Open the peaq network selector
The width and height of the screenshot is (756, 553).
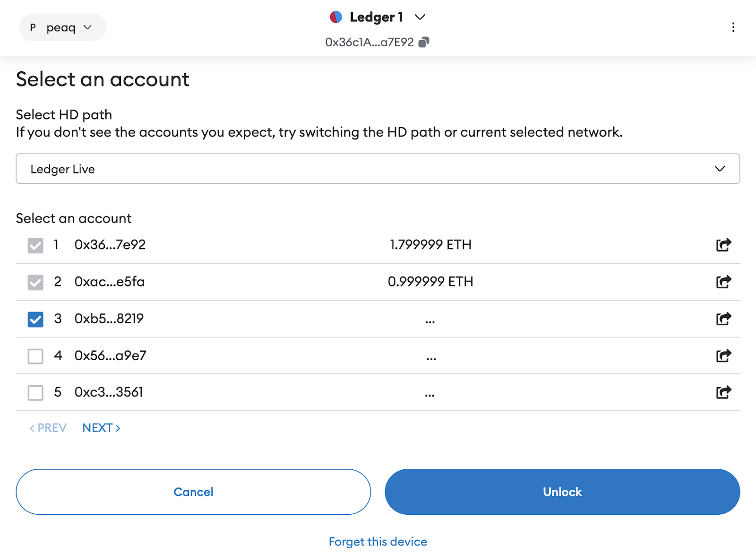point(62,27)
